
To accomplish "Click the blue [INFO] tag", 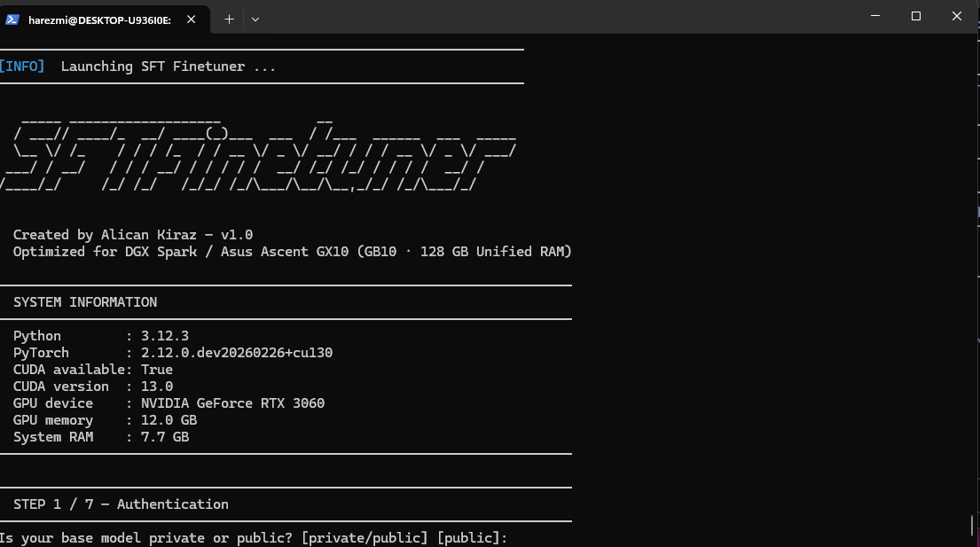I will (22, 66).
